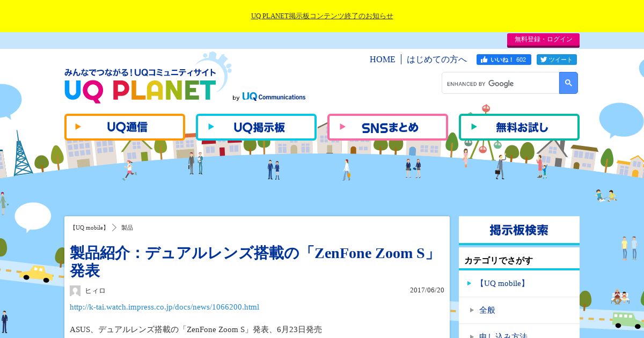Screen dimensions: 644x338
Task: Like the page with the Facebook いいね button
Action: pyautogui.click(x=503, y=60)
